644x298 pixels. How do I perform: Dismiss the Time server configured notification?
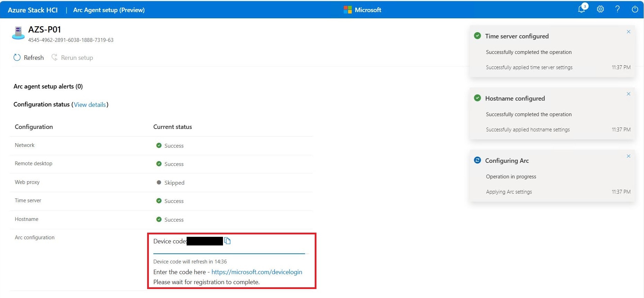[x=628, y=32]
